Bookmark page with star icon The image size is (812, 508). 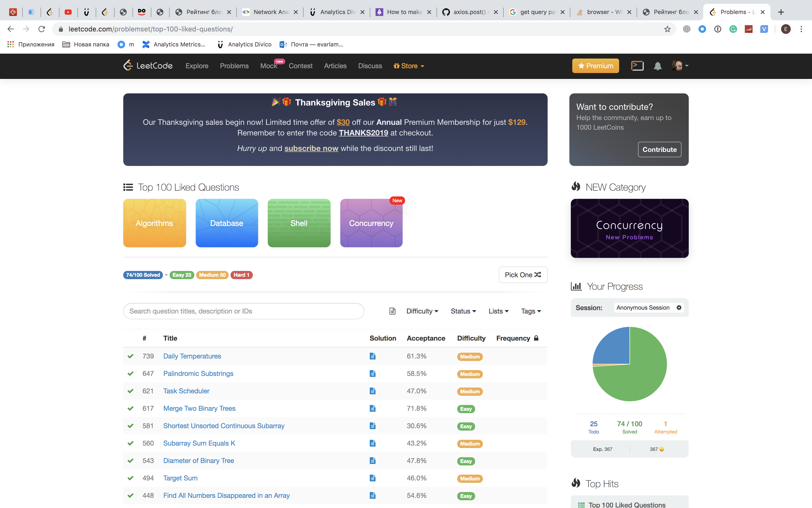[x=667, y=29]
